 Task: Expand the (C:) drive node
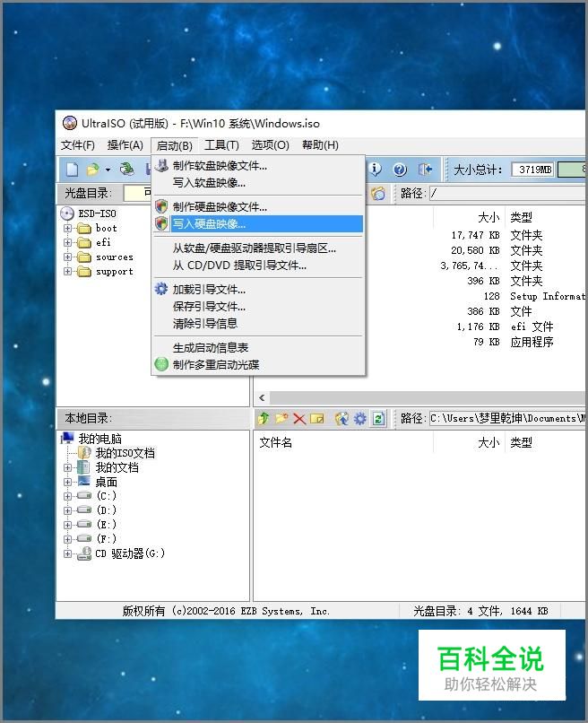[x=68, y=496]
